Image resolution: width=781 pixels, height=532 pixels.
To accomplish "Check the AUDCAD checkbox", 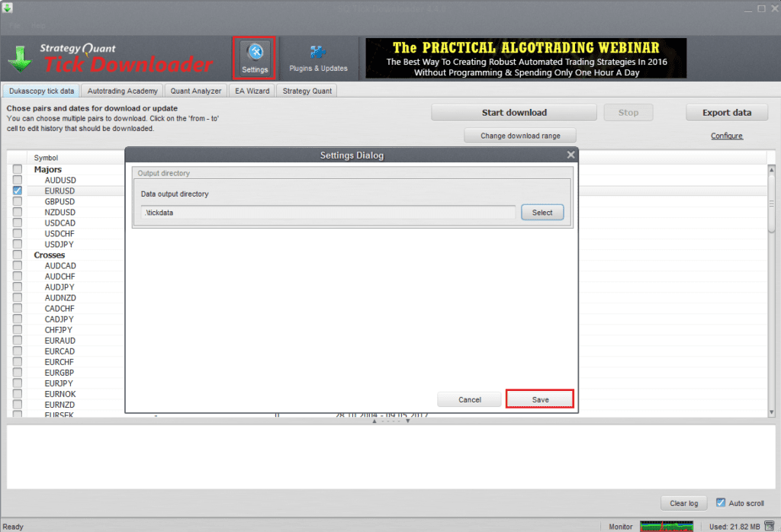I will [18, 265].
